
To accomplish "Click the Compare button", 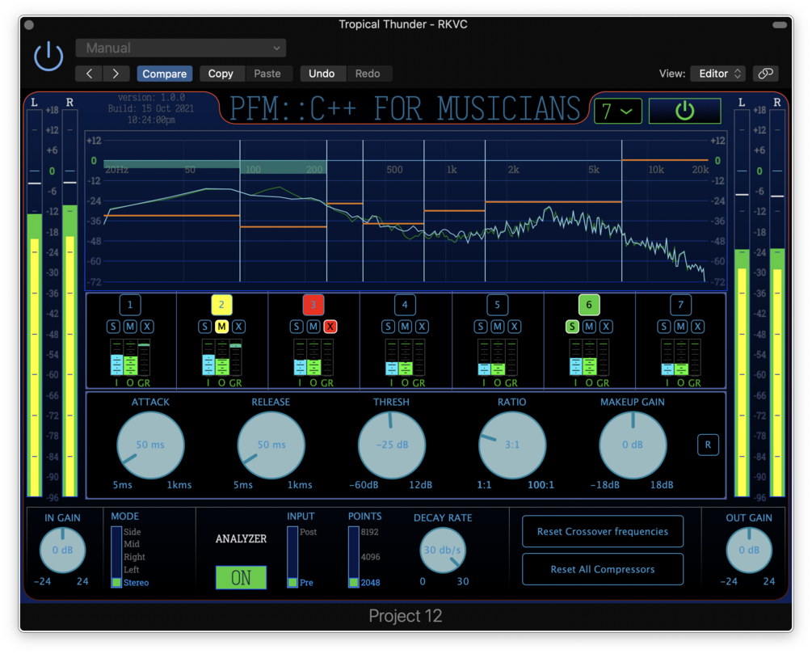I will [165, 74].
